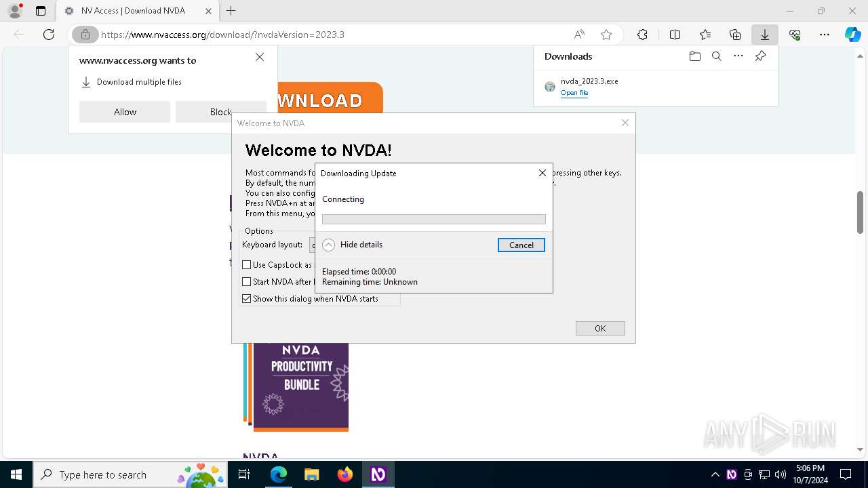Click the Edge profile avatar icon
Viewport: 868px width, 488px height.
pyautogui.click(x=15, y=11)
